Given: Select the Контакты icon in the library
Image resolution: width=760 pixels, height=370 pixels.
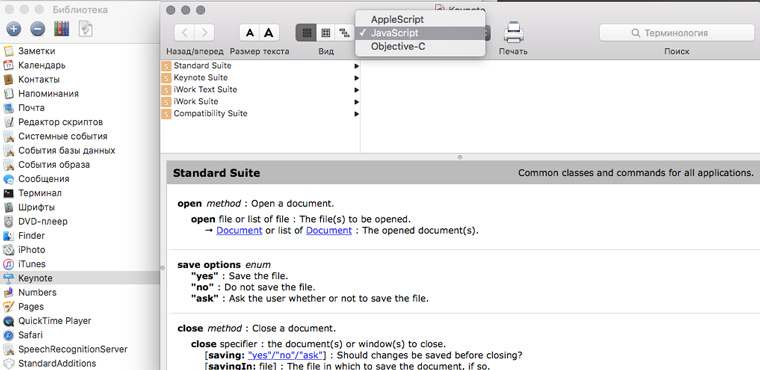Looking at the screenshot, I should point(8,79).
